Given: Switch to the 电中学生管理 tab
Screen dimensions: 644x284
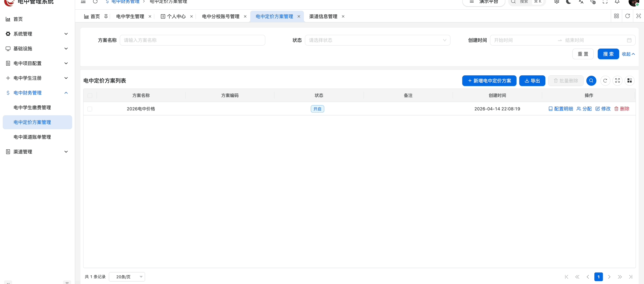Looking at the screenshot, I should click(x=130, y=16).
